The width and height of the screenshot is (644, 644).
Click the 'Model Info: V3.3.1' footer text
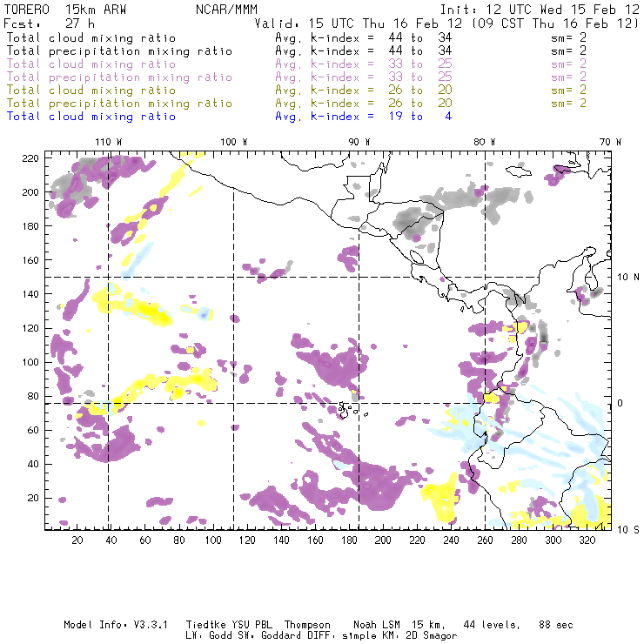coord(116,625)
